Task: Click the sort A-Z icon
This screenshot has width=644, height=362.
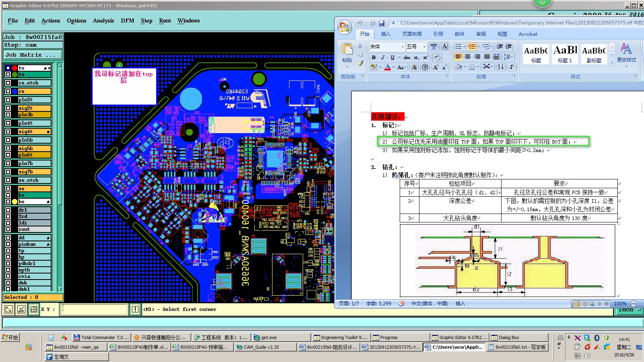Action: tap(500, 67)
